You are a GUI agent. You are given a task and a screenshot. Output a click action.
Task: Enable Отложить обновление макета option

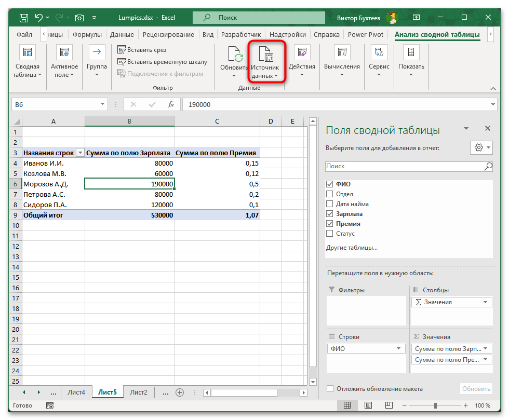click(330, 388)
